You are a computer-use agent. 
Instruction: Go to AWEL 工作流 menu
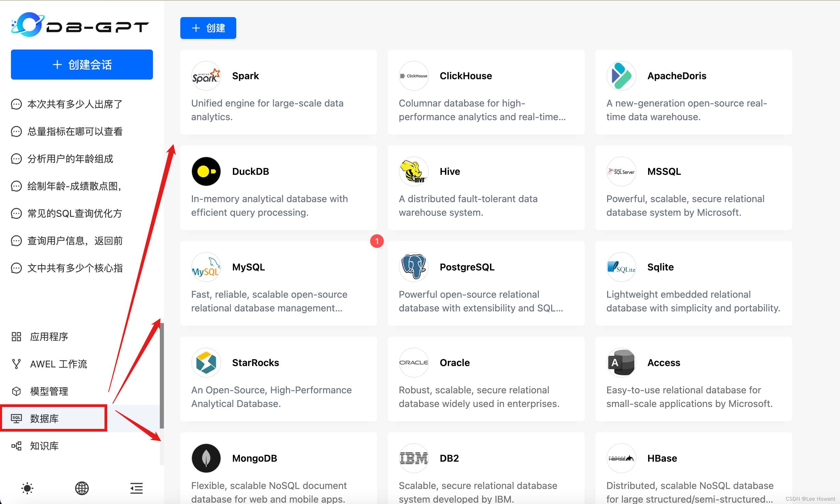(58, 364)
